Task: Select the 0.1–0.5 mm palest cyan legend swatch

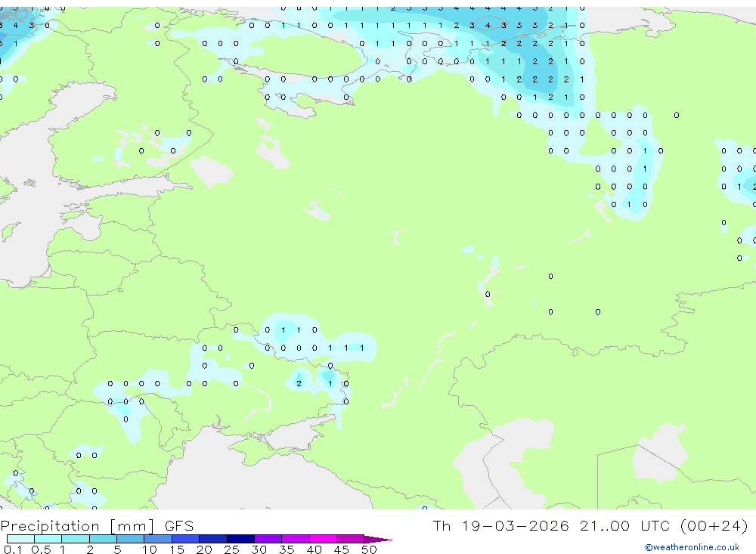Action: pyautogui.click(x=20, y=539)
